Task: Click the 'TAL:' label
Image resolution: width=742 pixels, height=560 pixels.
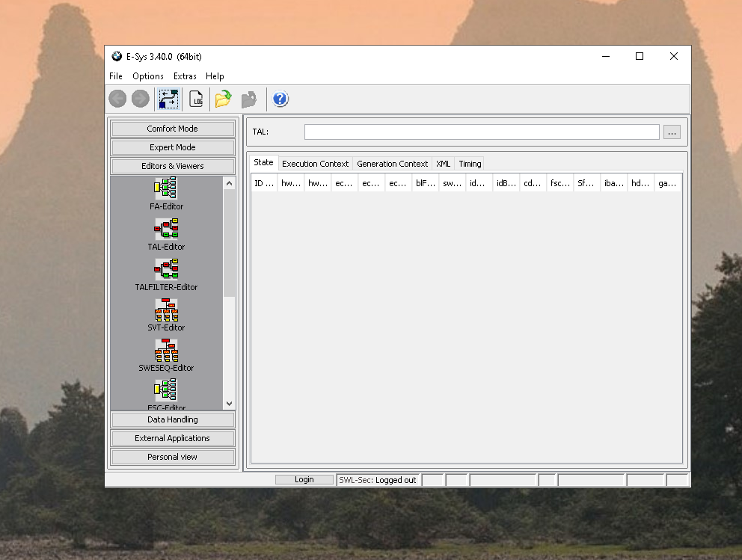Action: click(260, 132)
